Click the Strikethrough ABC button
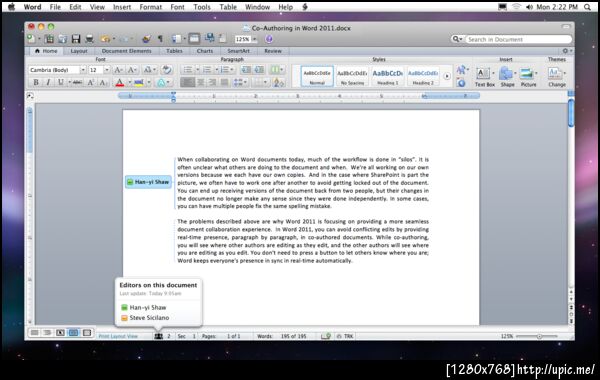 [77, 82]
